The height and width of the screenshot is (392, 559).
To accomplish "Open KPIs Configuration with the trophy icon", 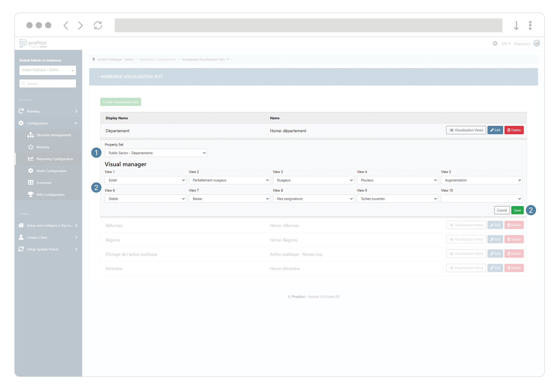I will click(50, 195).
